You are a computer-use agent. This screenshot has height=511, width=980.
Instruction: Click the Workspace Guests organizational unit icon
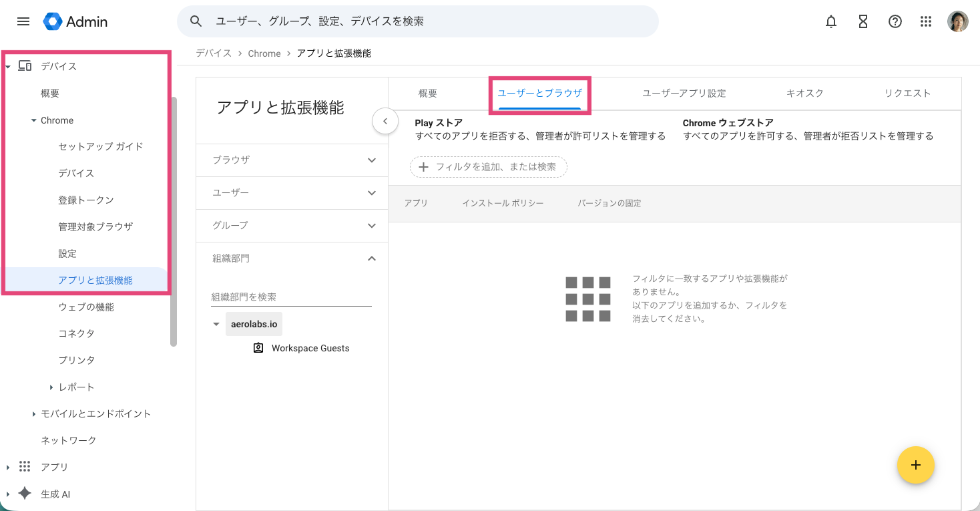point(258,347)
